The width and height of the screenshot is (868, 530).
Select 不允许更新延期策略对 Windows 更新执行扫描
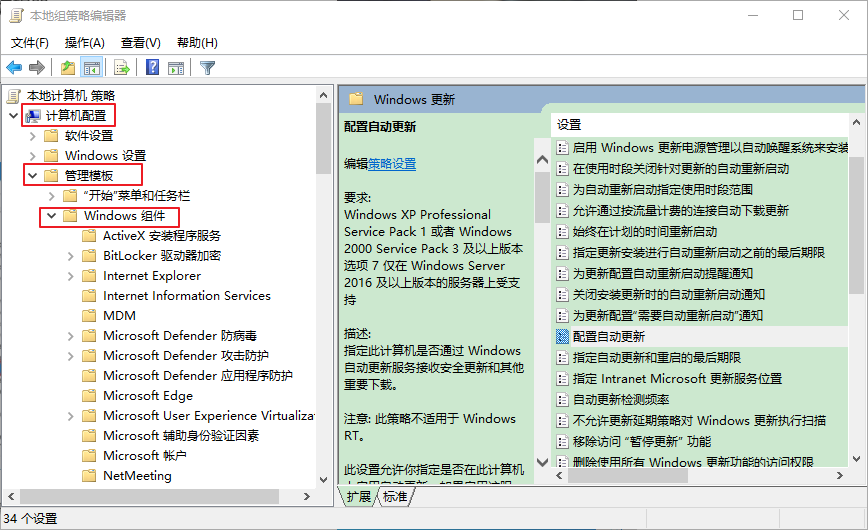(x=699, y=420)
